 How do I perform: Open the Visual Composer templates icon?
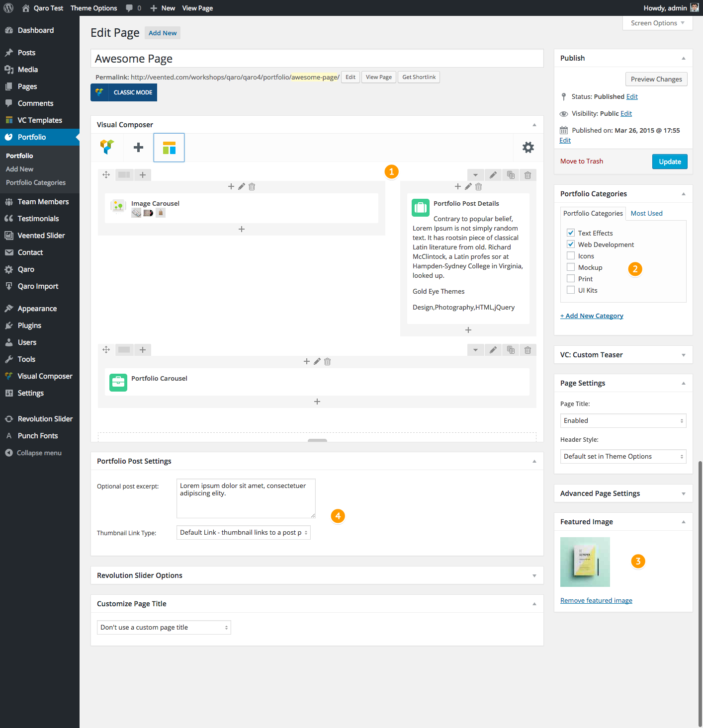[169, 148]
